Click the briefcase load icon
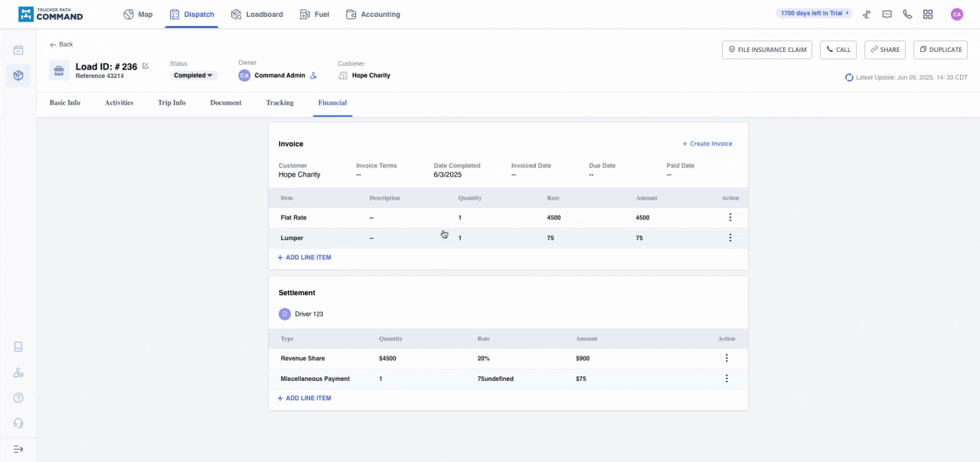Screen dimensions: 980x462 pos(59,71)
